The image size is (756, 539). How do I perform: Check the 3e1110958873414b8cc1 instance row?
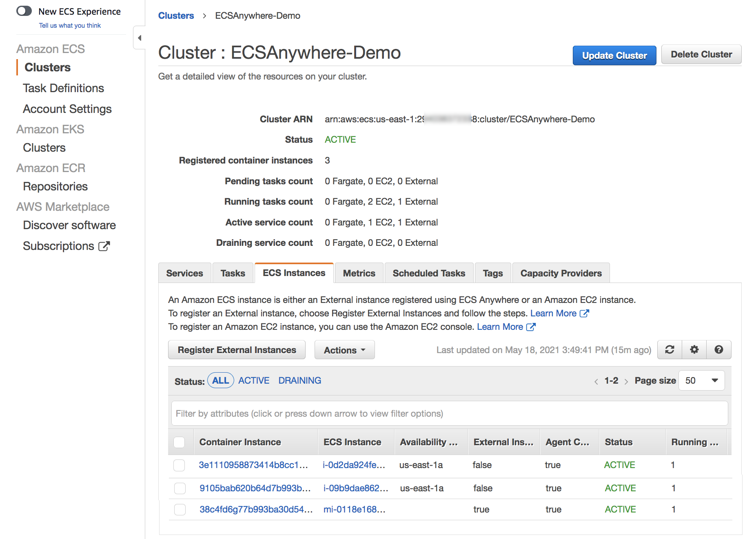pos(179,465)
